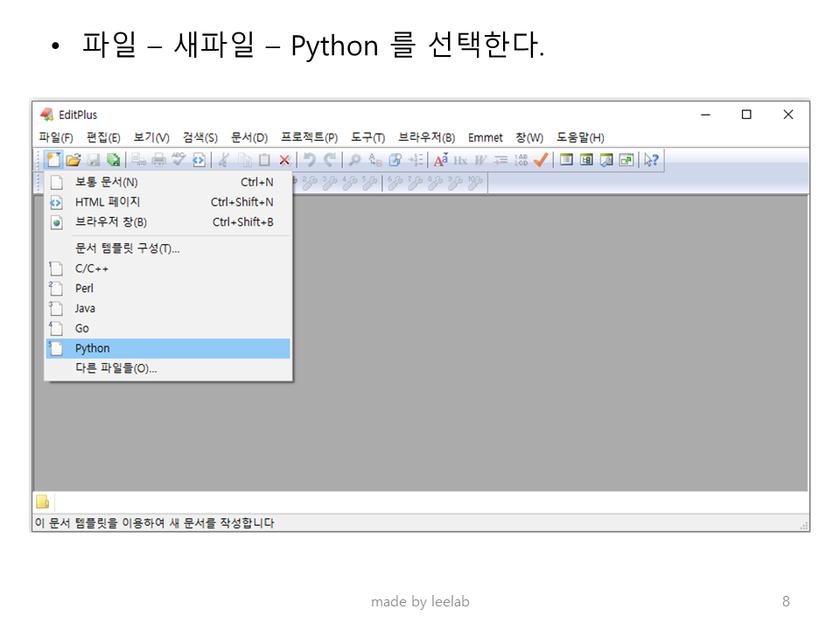Toggle the Hx hex viewer icon
Image resolution: width=840 pixels, height=630 pixels.
[x=460, y=160]
